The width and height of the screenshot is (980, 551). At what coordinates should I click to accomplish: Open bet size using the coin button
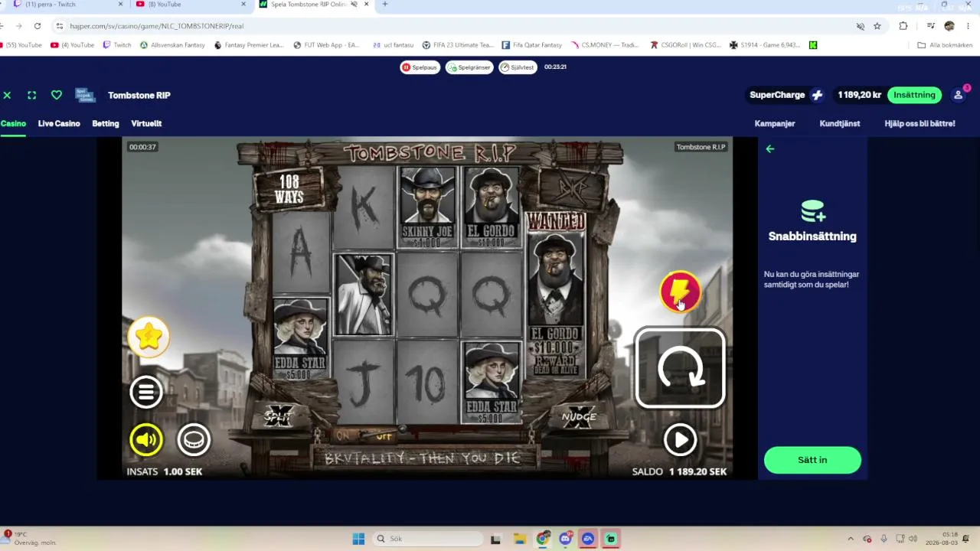coord(194,440)
